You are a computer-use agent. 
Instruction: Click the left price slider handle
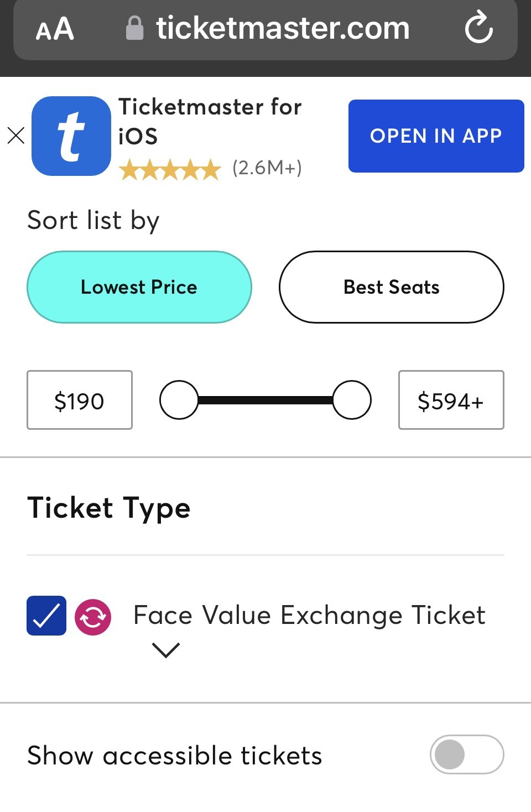click(x=179, y=400)
